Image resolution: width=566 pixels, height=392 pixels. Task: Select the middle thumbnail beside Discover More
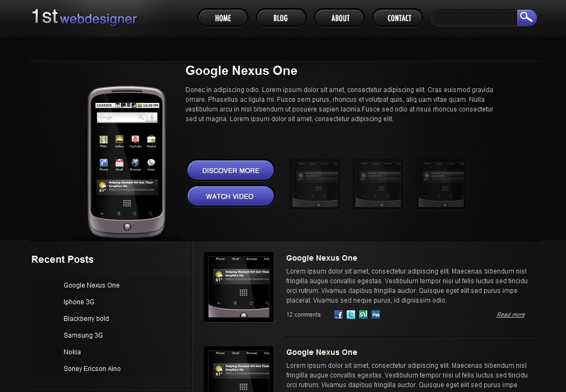click(378, 184)
